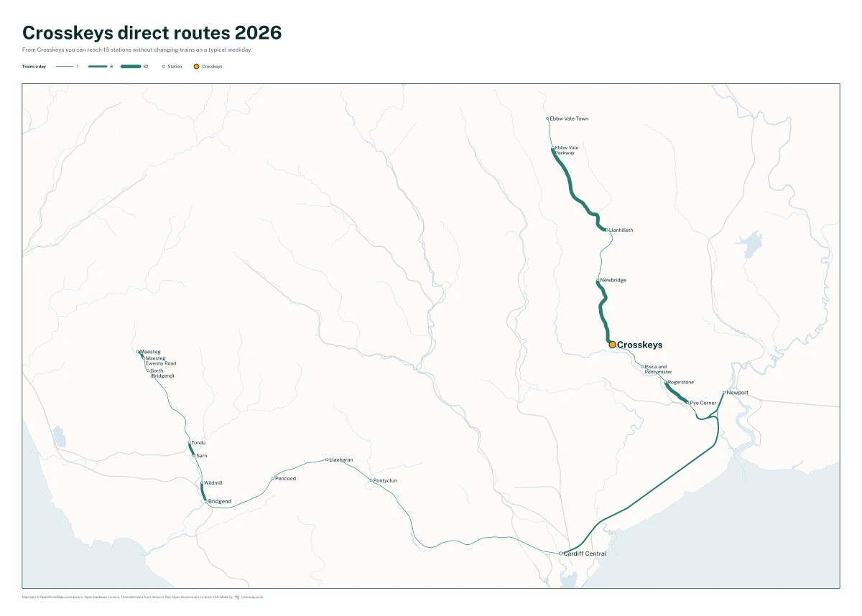Click the Wildmill station dot
Screen dimensions: 862x616
(202, 483)
